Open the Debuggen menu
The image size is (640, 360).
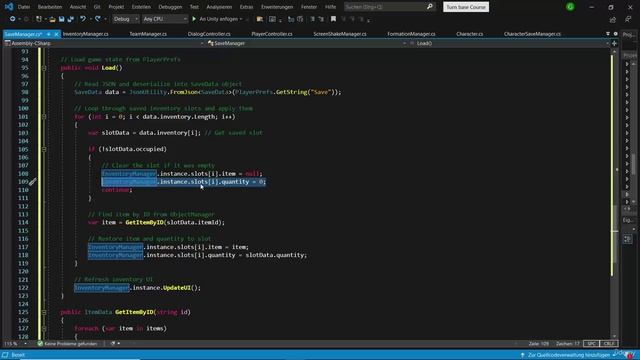pyautogui.click(x=170, y=7)
